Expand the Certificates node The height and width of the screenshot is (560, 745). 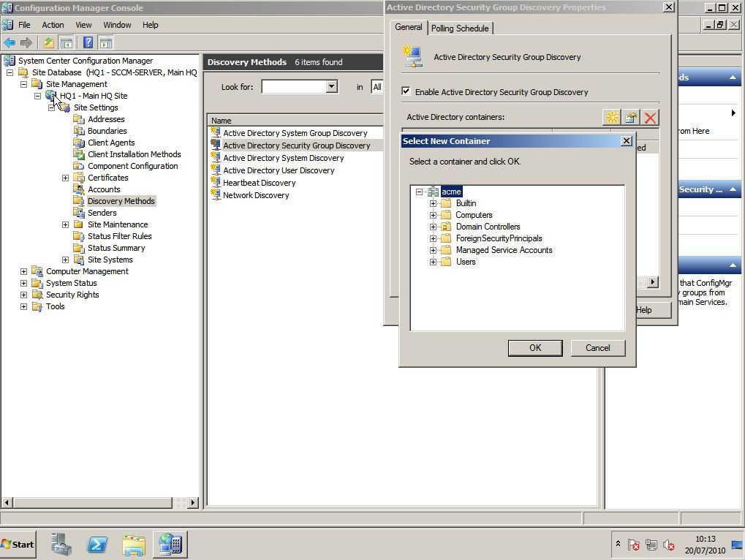[x=66, y=178]
